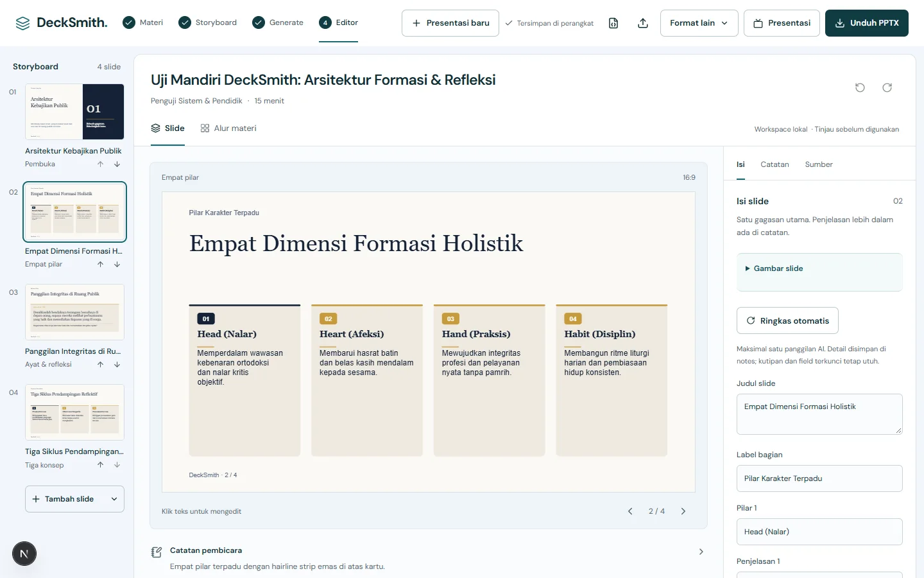
Task: Click the slide heading Empat Dimensi Formasi Holistik
Action: tap(356, 243)
